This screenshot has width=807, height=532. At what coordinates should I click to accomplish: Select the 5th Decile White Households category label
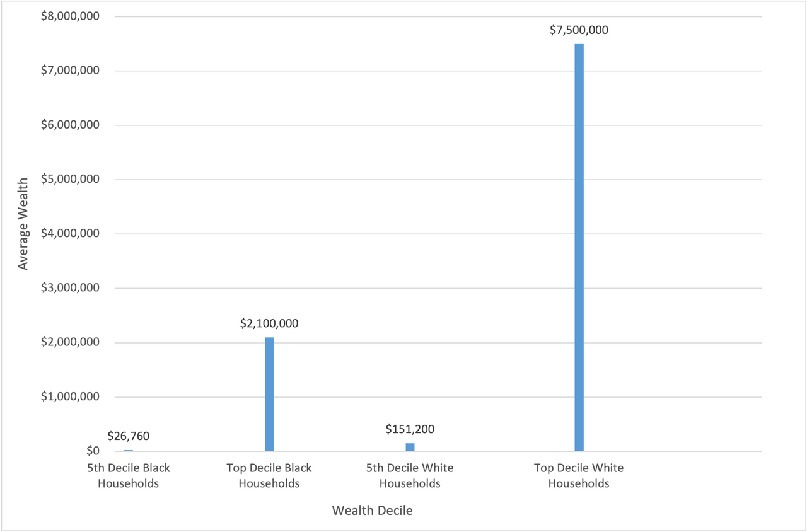coord(410,476)
